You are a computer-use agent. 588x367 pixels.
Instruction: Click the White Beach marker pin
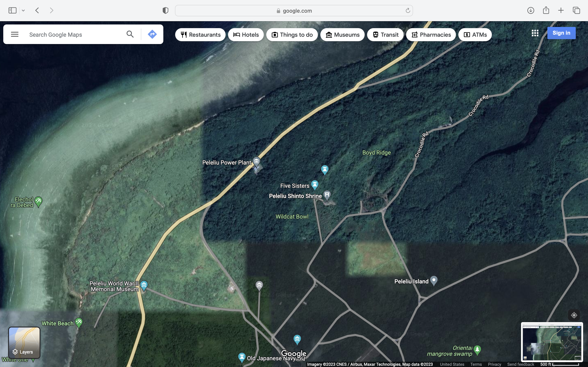click(x=79, y=322)
